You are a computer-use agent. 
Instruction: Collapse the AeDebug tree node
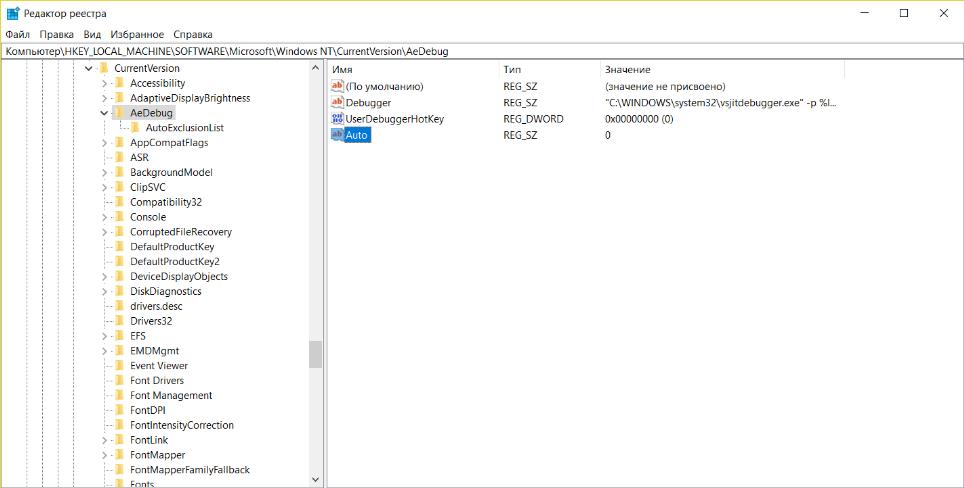(104, 113)
